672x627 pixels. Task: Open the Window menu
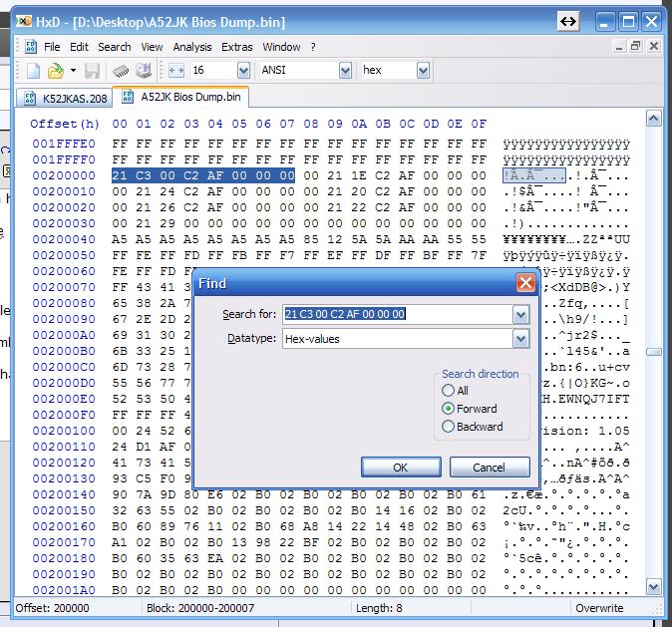pyautogui.click(x=281, y=47)
